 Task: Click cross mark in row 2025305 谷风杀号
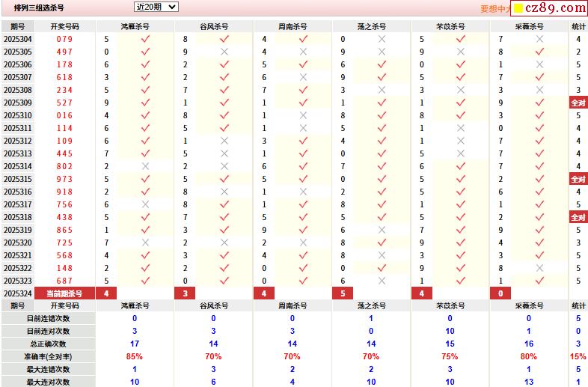[224, 52]
